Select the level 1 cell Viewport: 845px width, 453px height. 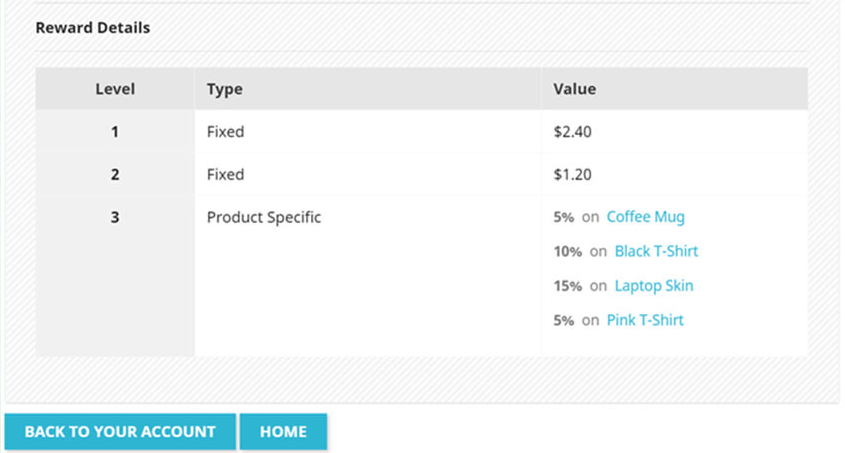(x=115, y=131)
